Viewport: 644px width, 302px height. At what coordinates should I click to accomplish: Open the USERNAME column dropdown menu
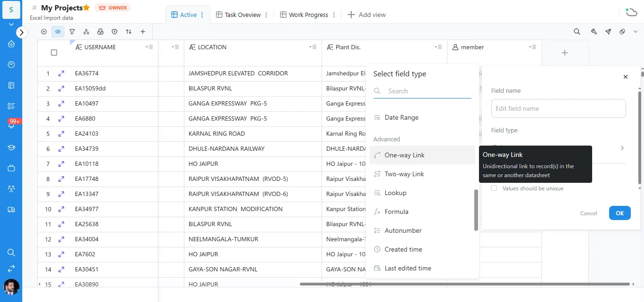click(149, 47)
